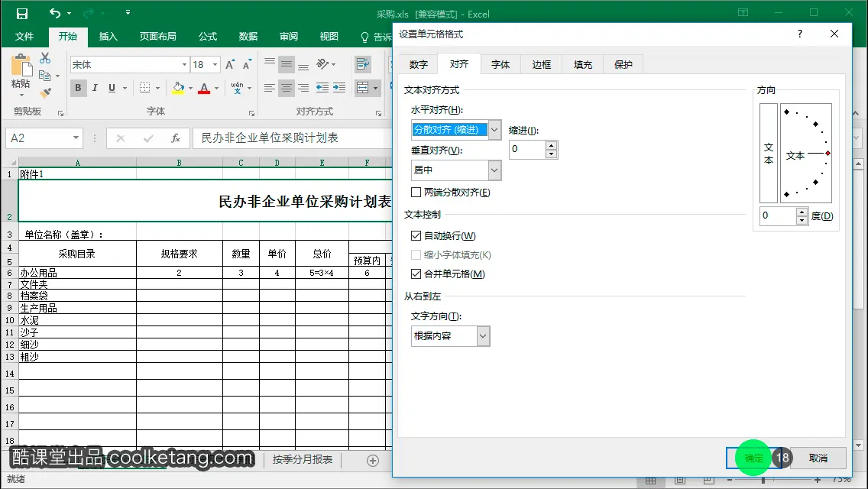Click the Center horizontally icon

pos(287,88)
